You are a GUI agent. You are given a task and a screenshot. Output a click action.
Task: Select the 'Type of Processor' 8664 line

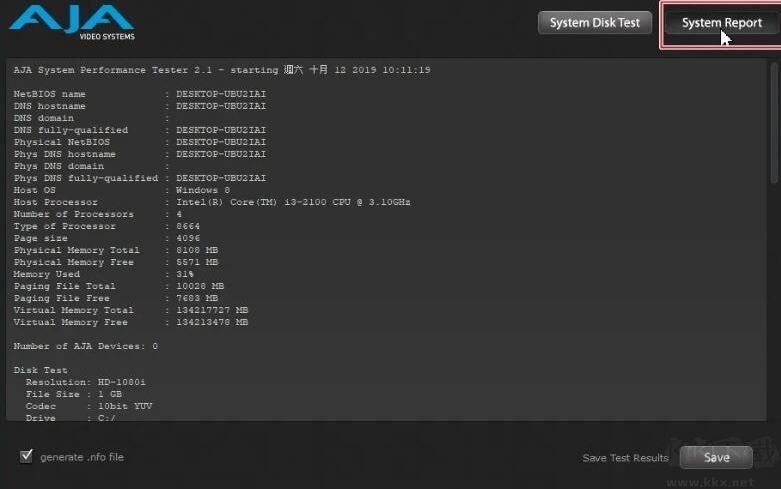(107, 226)
